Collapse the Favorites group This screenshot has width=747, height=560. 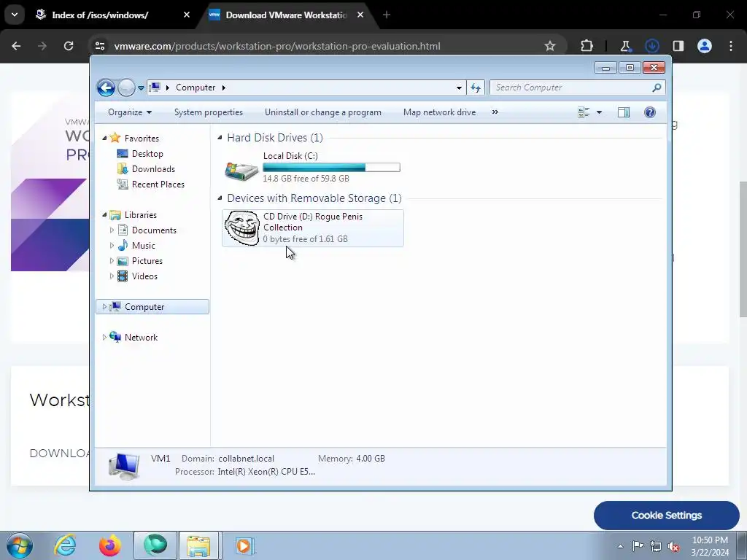104,138
